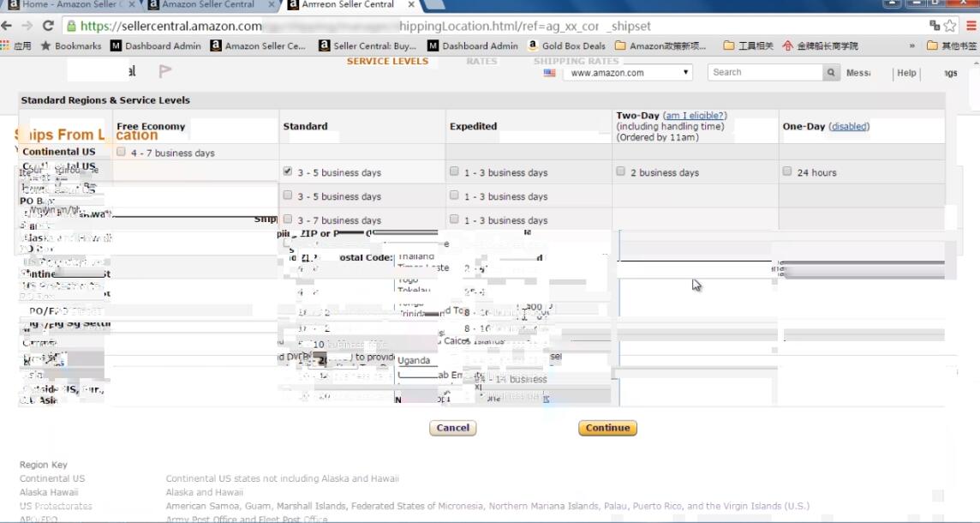
Task: Open the Amazon Seller Ce... bookmark
Action: (x=258, y=45)
